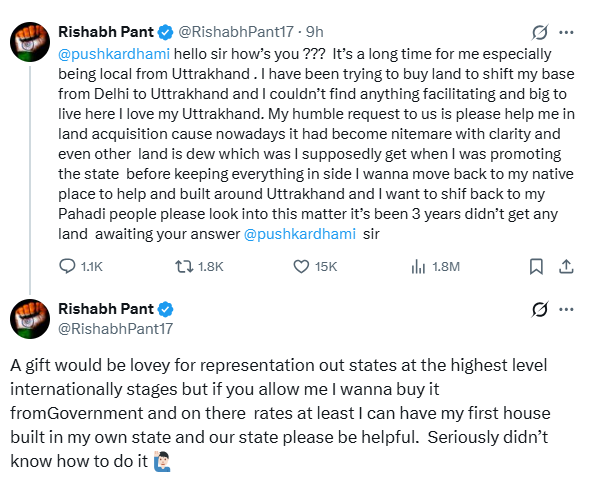This screenshot has height=481, width=589.
Task: Open reply icon on first tweet
Action: pos(68,266)
